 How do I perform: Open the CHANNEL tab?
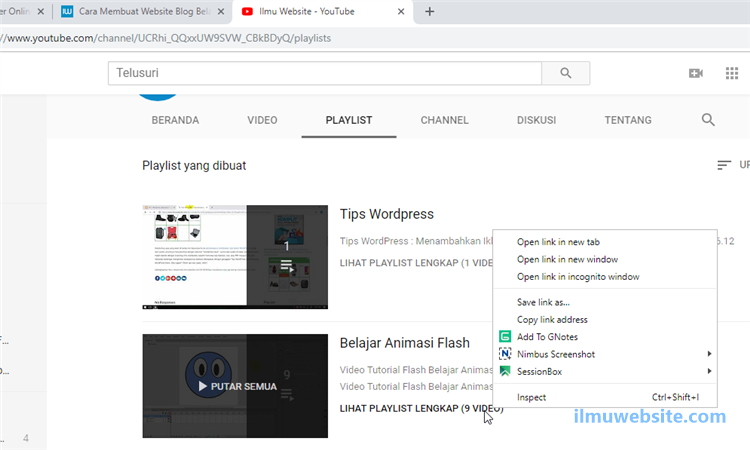coord(444,120)
